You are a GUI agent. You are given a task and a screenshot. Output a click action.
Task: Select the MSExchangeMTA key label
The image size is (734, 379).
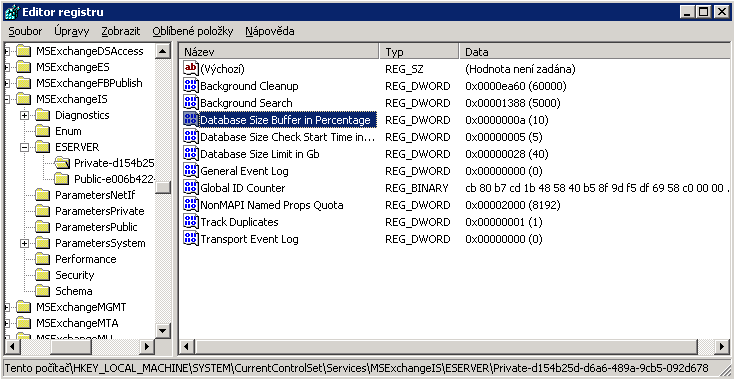tap(77, 323)
